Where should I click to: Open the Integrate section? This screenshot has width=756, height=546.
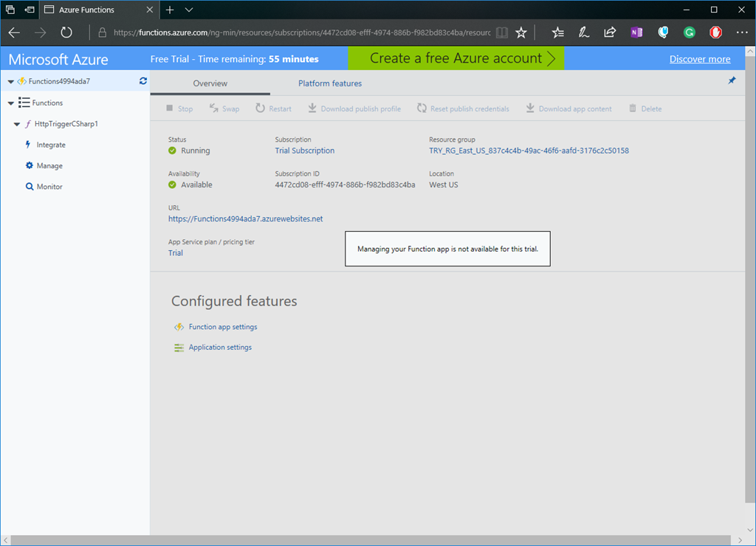pyautogui.click(x=51, y=145)
